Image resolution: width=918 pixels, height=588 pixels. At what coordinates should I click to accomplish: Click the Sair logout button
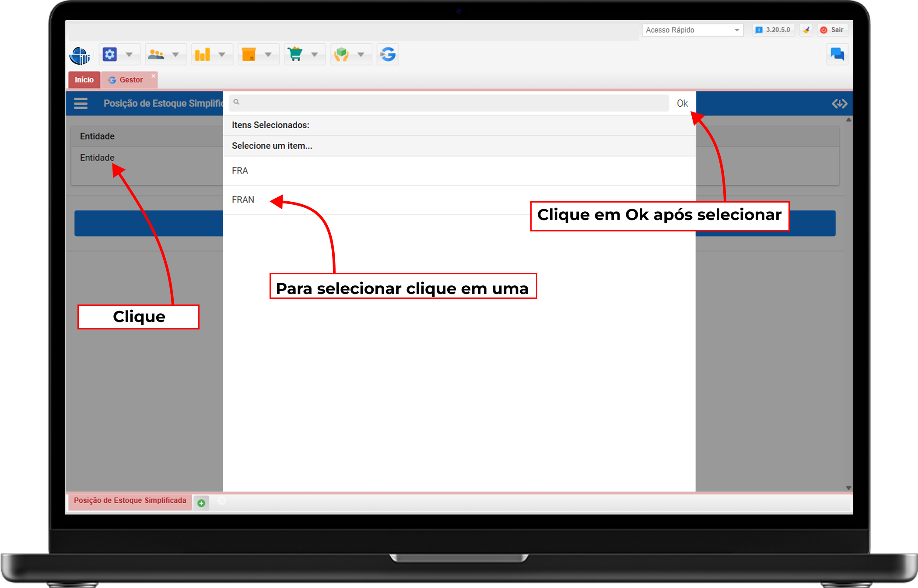tap(832, 30)
